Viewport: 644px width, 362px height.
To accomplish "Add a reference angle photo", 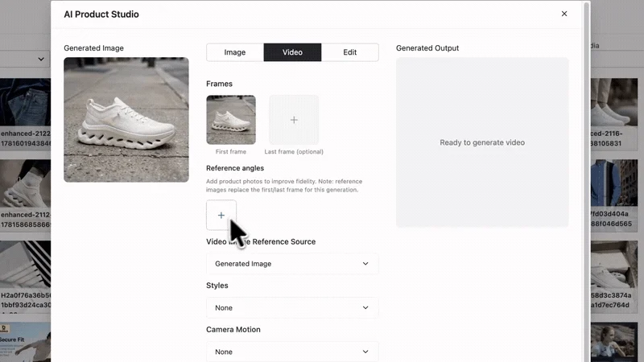I will [221, 215].
